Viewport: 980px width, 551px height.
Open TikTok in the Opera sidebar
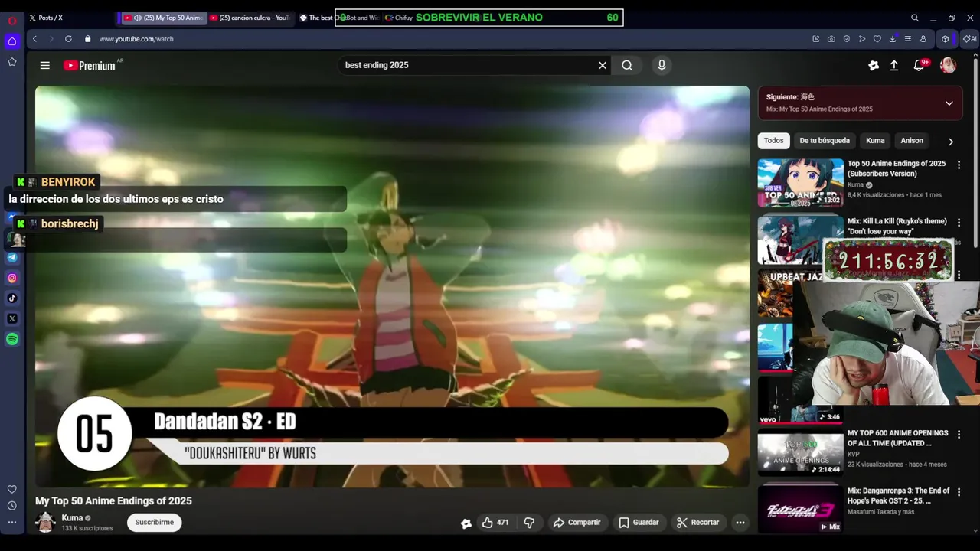pos(12,298)
